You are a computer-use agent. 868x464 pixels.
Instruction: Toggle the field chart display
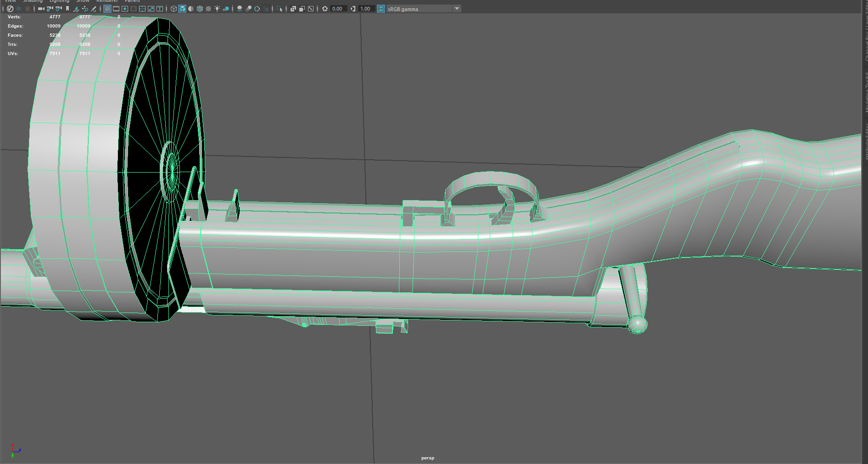click(x=142, y=9)
